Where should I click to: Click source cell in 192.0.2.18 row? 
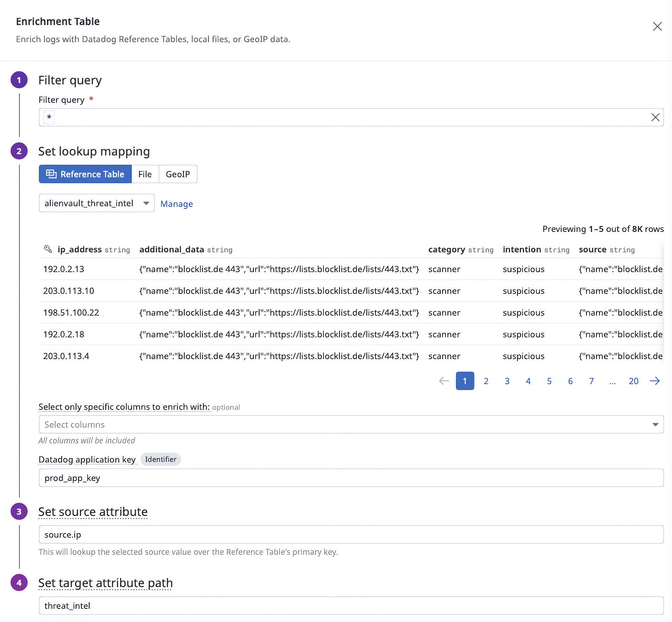621,334
